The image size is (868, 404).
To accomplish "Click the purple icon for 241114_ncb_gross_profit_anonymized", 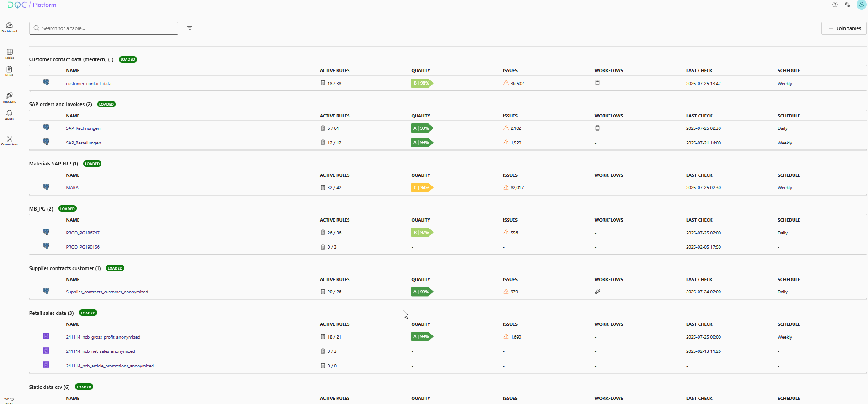I will (x=46, y=336).
